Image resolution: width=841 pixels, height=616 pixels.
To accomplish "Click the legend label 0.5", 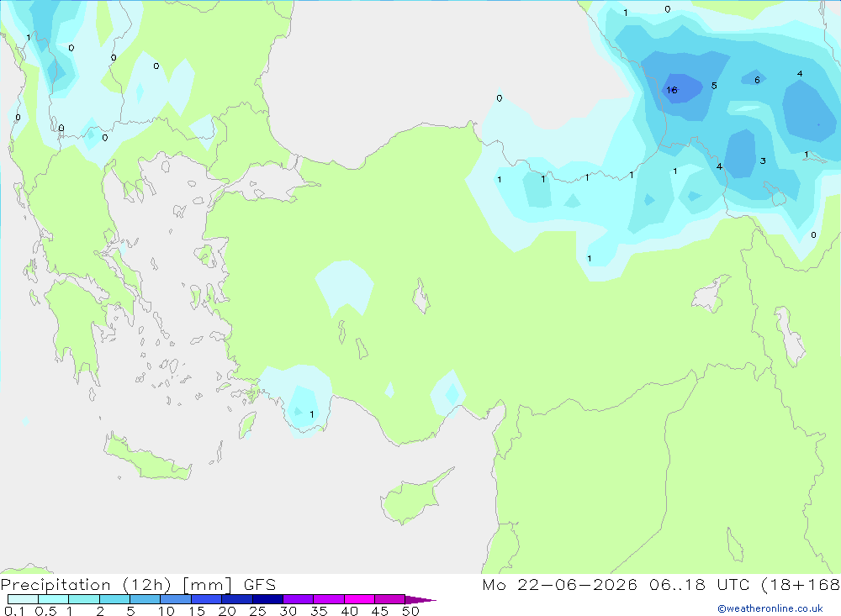I will (x=45, y=611).
